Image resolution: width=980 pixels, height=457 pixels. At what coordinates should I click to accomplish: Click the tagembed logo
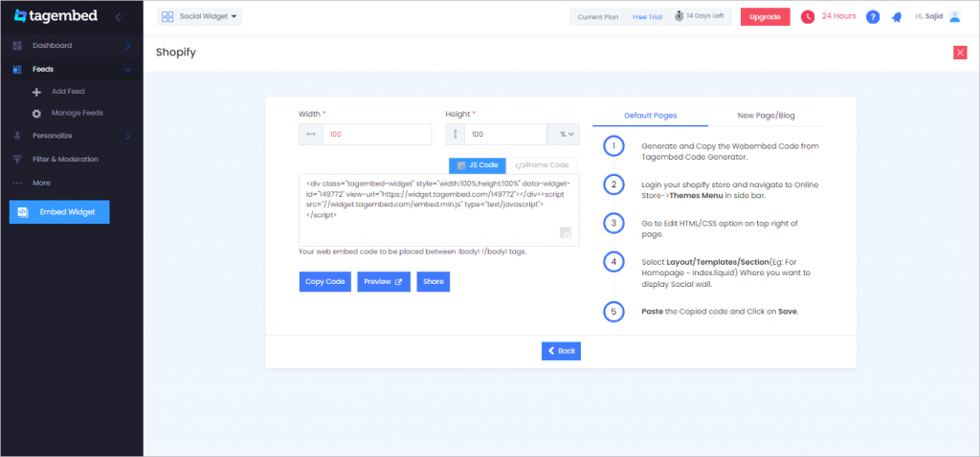(x=55, y=16)
